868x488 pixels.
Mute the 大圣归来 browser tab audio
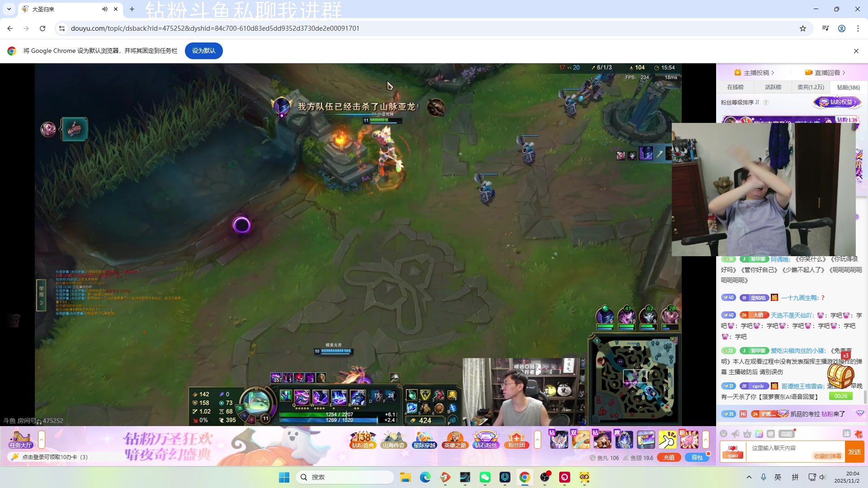(x=105, y=9)
